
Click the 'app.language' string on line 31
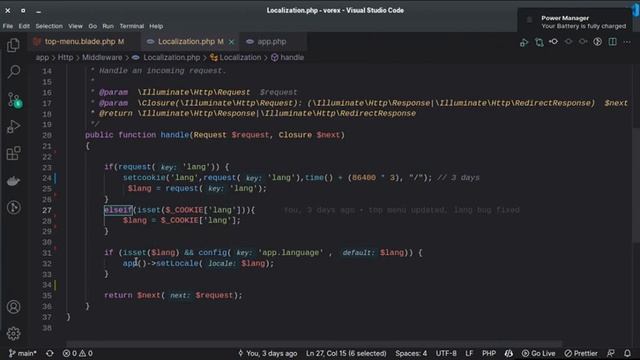point(291,253)
